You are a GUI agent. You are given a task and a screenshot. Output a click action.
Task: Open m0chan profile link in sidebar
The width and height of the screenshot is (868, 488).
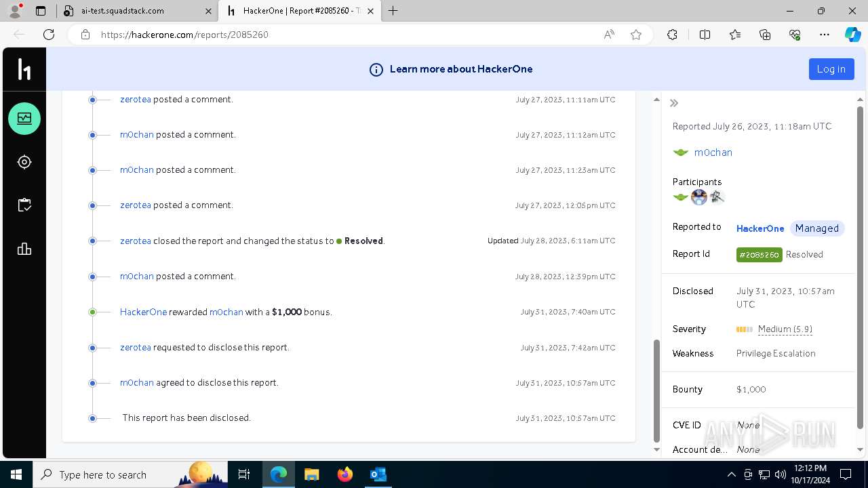click(x=713, y=152)
